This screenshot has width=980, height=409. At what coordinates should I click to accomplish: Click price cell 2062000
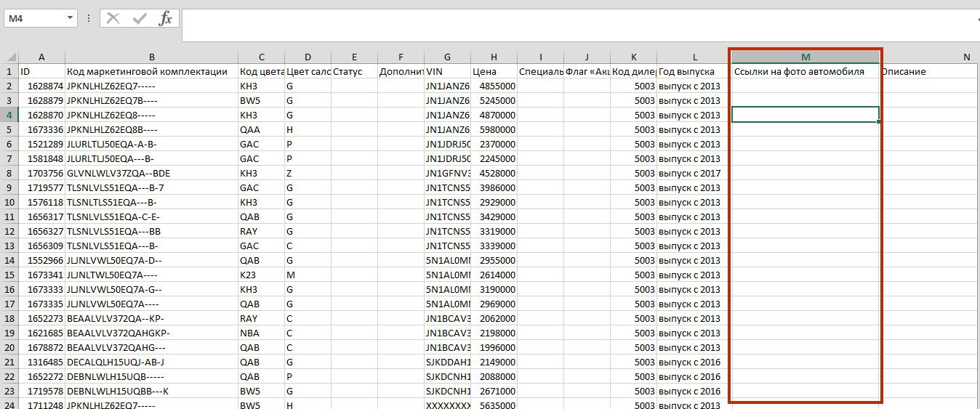[494, 318]
